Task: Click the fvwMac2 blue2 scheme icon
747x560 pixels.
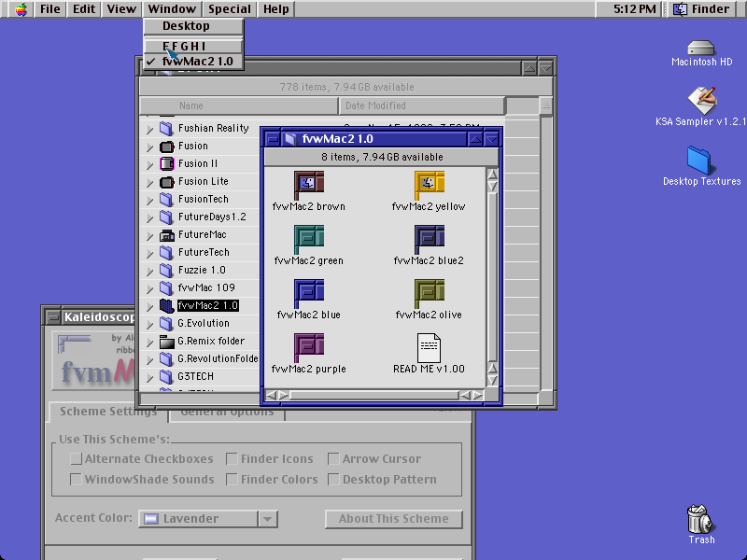Action: (429, 240)
